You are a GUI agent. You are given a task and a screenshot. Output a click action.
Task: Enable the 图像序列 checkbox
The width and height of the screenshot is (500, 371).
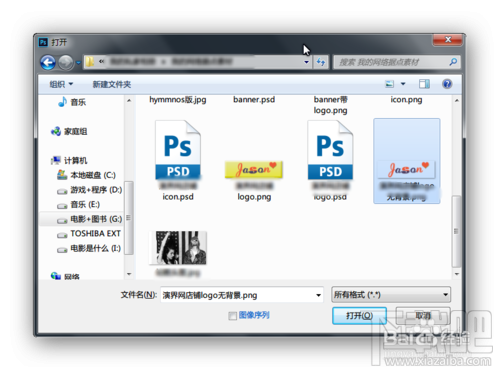click(232, 315)
